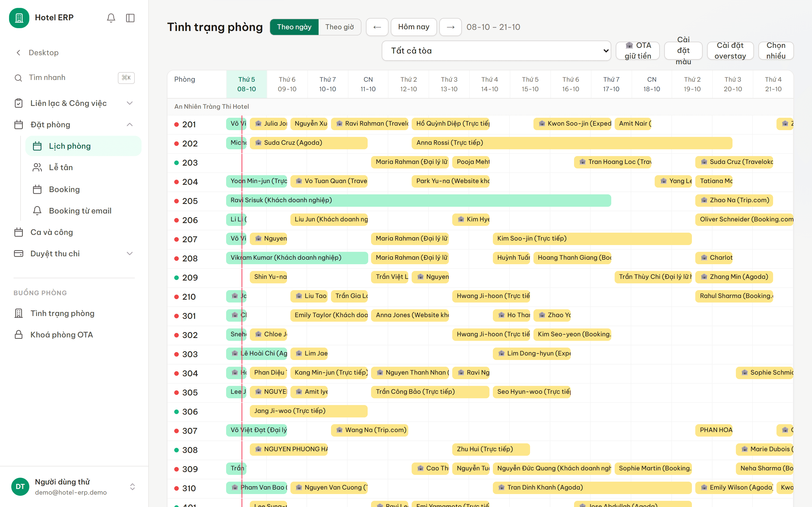This screenshot has height=507, width=812.
Task: Select Theo ngày view mode
Action: tap(294, 27)
